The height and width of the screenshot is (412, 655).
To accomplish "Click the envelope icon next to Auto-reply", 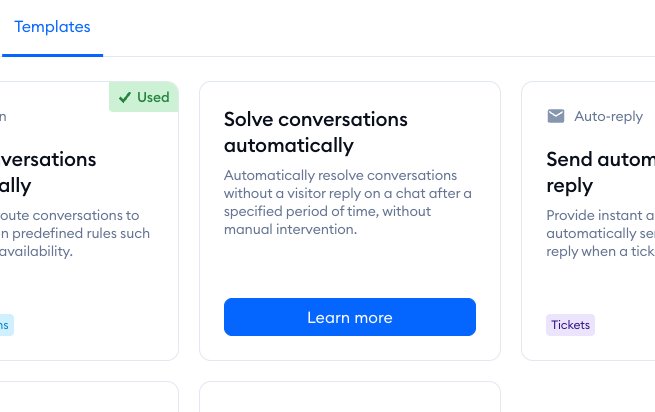I will (x=556, y=116).
